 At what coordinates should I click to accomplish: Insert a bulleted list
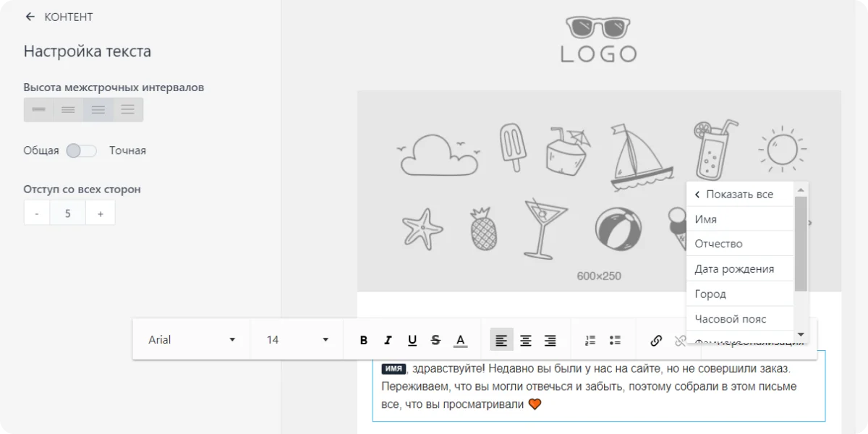pos(615,340)
